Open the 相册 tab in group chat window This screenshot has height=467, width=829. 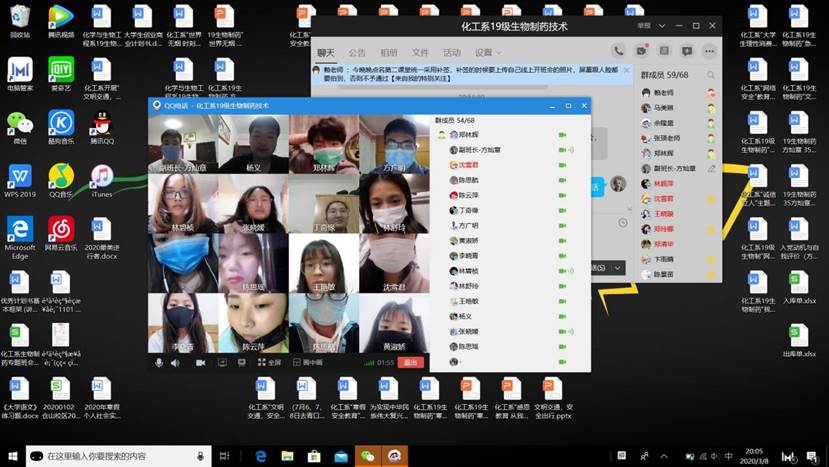coord(389,52)
